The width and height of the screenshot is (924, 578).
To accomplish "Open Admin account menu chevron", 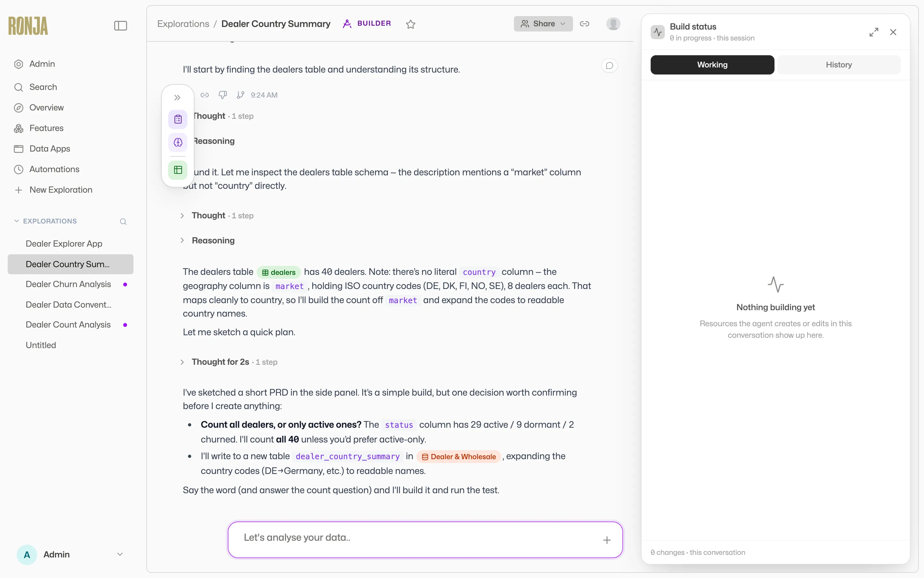I will [120, 554].
